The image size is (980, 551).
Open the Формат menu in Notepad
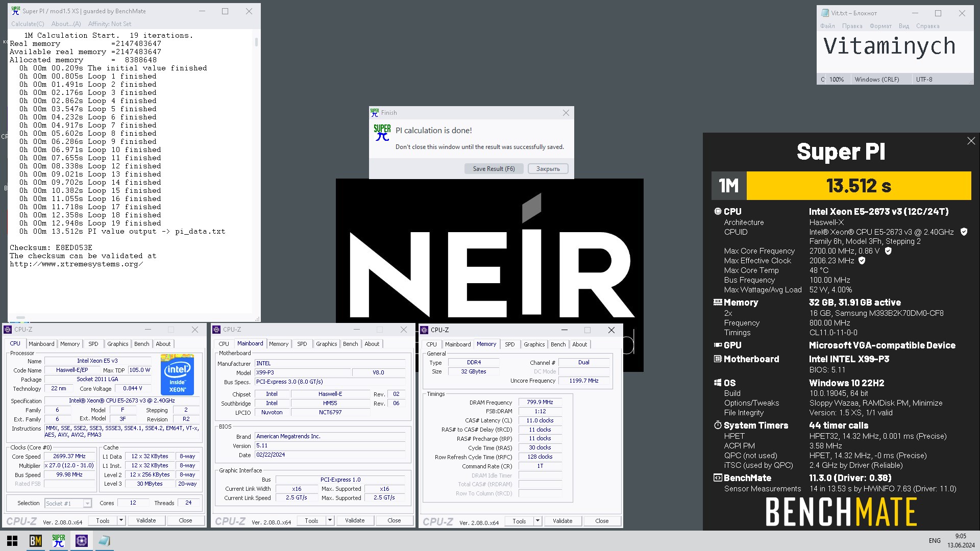tap(880, 26)
